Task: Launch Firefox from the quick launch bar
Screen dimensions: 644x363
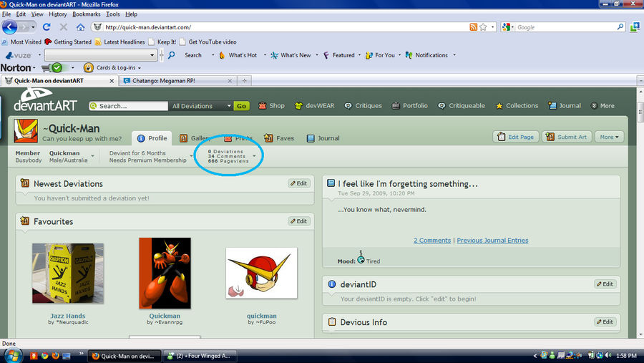Action: (x=55, y=356)
